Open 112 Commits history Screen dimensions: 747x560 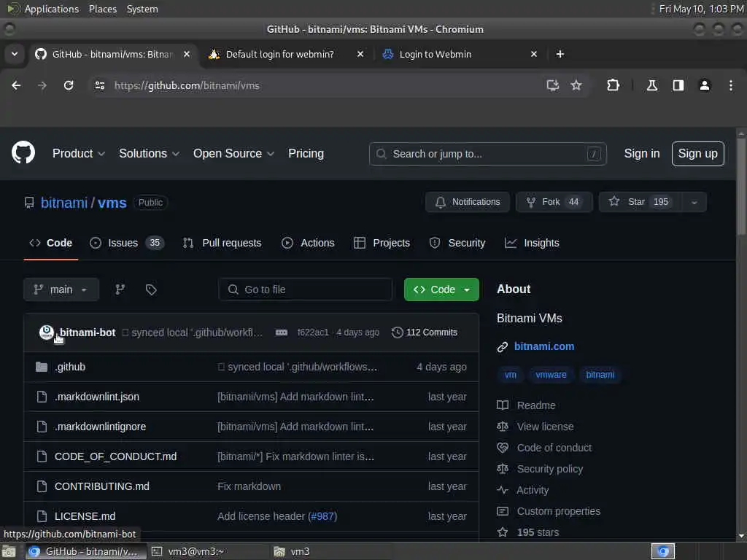pos(425,332)
